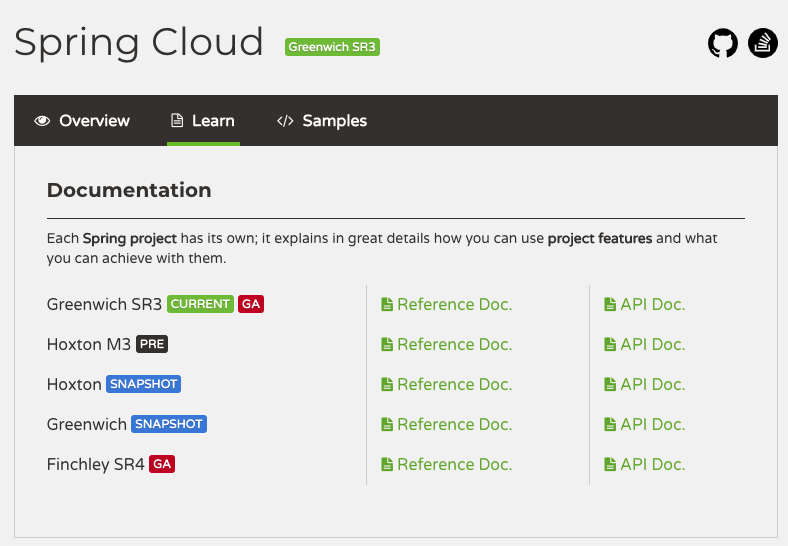The height and width of the screenshot is (546, 788).
Task: Open the Stack Overflow icon
Action: pyautogui.click(x=763, y=43)
